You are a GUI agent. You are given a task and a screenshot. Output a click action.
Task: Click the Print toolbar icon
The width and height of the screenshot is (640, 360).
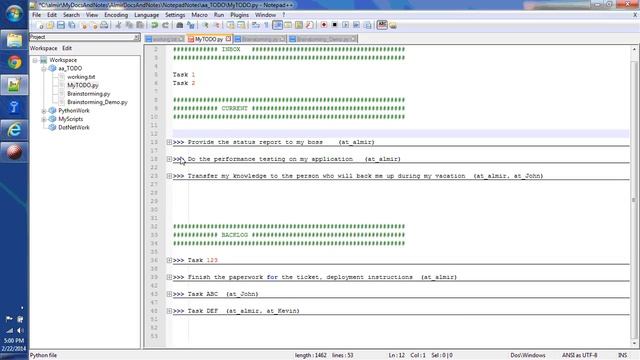point(104,25)
